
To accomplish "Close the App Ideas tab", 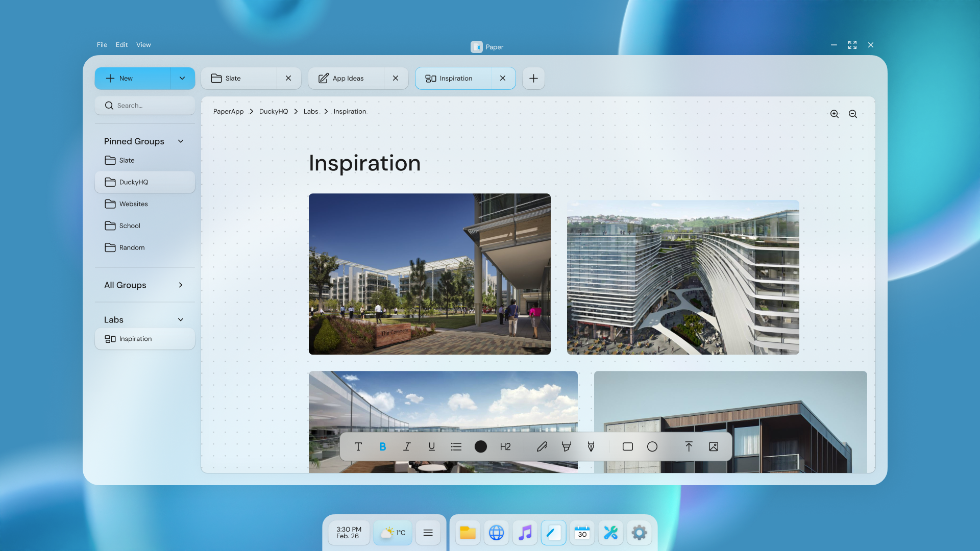I will click(x=396, y=79).
